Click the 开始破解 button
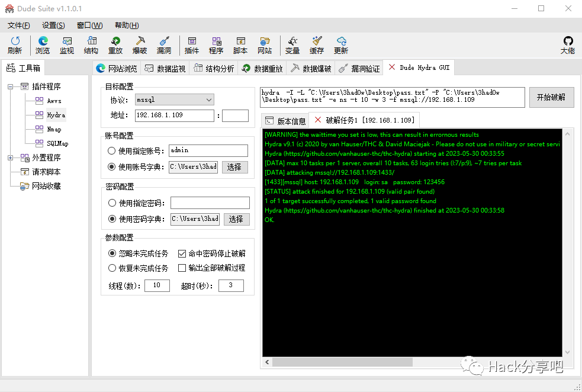This screenshot has width=582, height=392. click(551, 97)
